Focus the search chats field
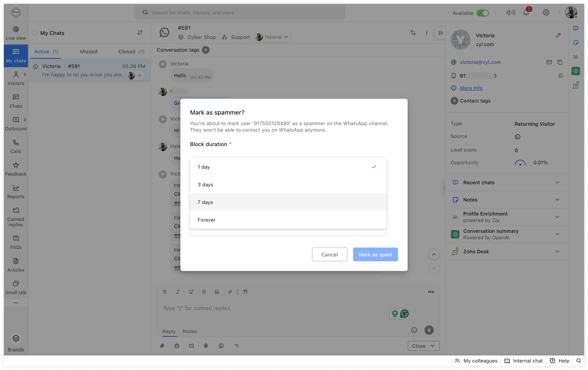Viewport: 588px width, 370px height. [240, 12]
